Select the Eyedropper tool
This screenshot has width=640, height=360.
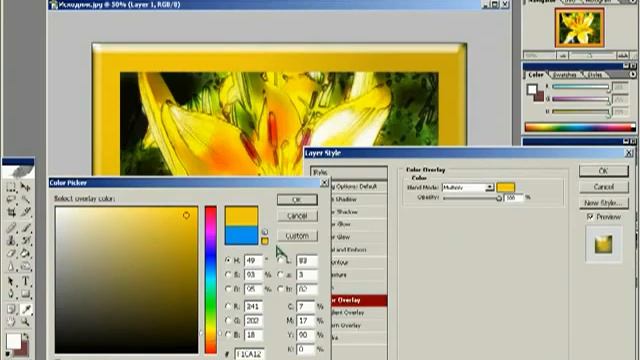pyautogui.click(x=25, y=309)
